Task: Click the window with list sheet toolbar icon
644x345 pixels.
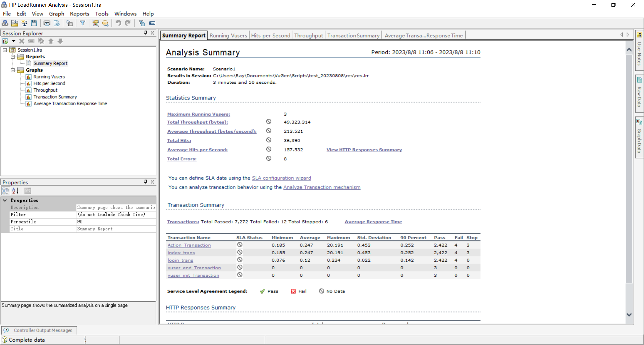Action: click(69, 23)
